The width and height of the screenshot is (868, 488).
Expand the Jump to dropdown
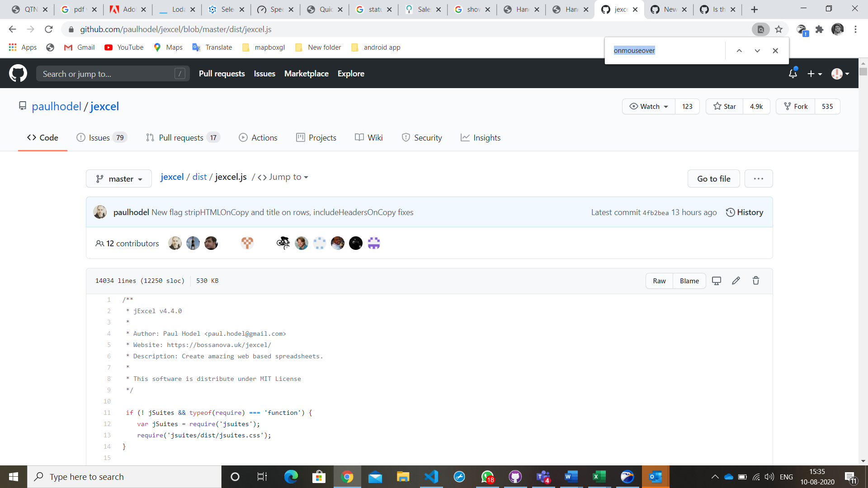pyautogui.click(x=288, y=177)
